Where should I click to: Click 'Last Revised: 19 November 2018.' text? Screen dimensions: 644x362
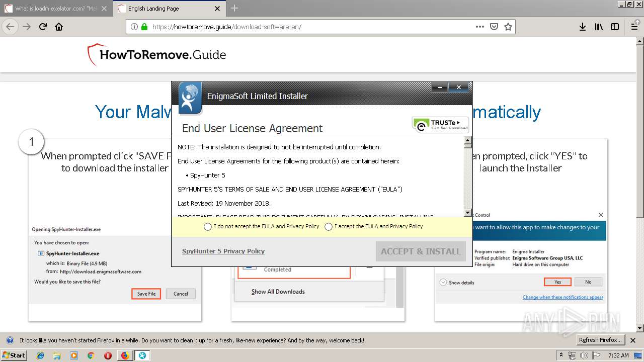click(224, 204)
